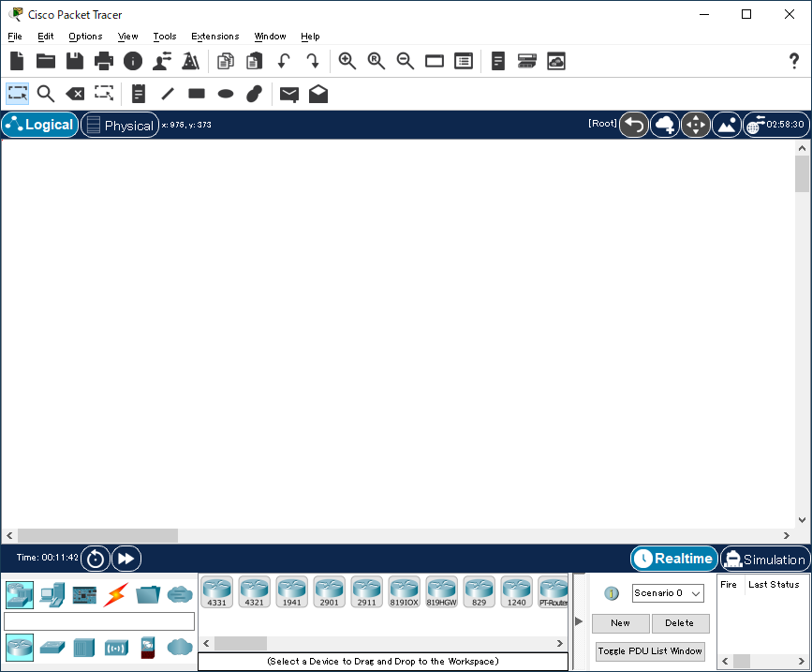Switch to Realtime mode

(x=674, y=559)
